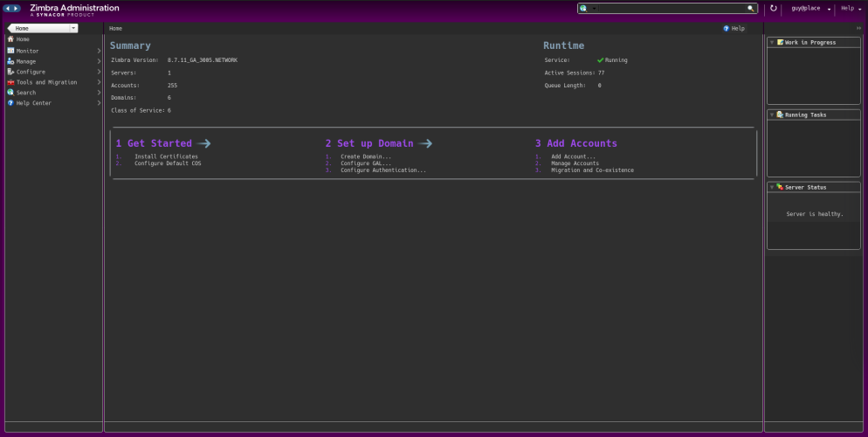Click the Active Sessions value 77
Image resolution: width=868 pixels, height=437 pixels.
(601, 73)
